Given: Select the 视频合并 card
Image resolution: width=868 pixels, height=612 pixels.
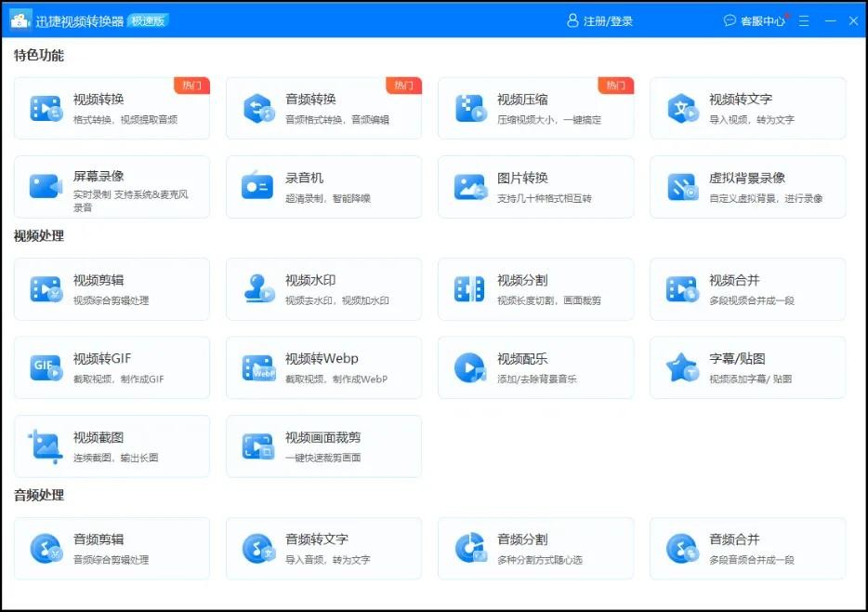Looking at the screenshot, I should (747, 289).
